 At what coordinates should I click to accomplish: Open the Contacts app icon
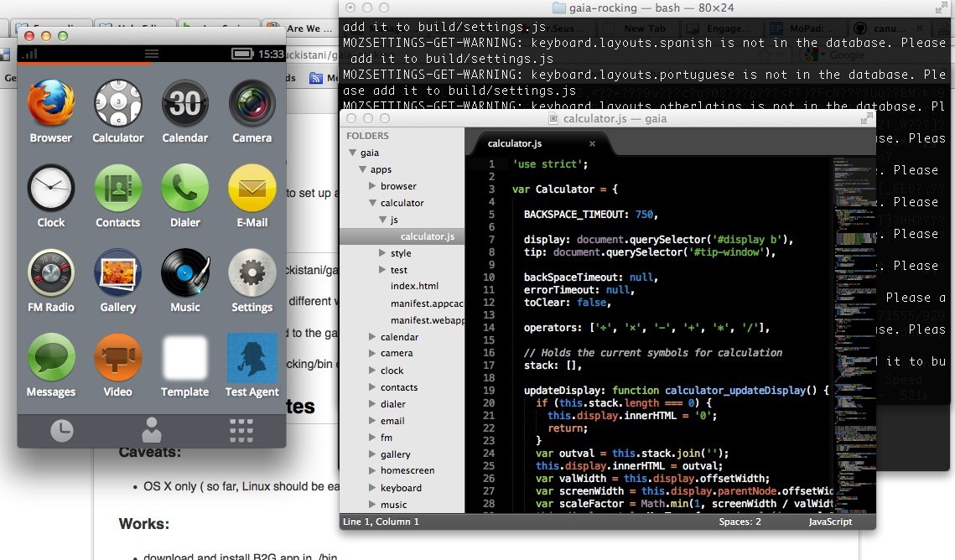click(x=118, y=188)
